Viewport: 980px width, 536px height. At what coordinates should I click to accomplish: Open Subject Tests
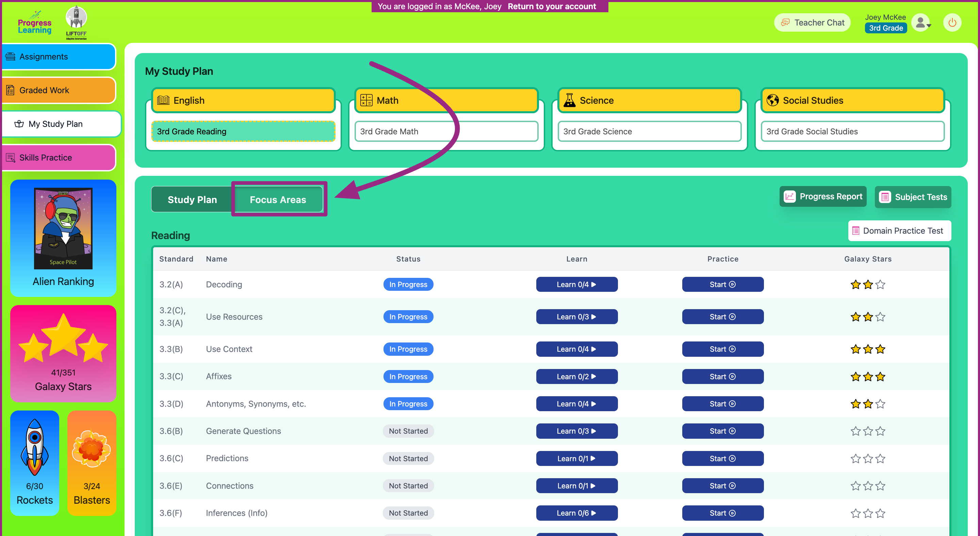(913, 197)
